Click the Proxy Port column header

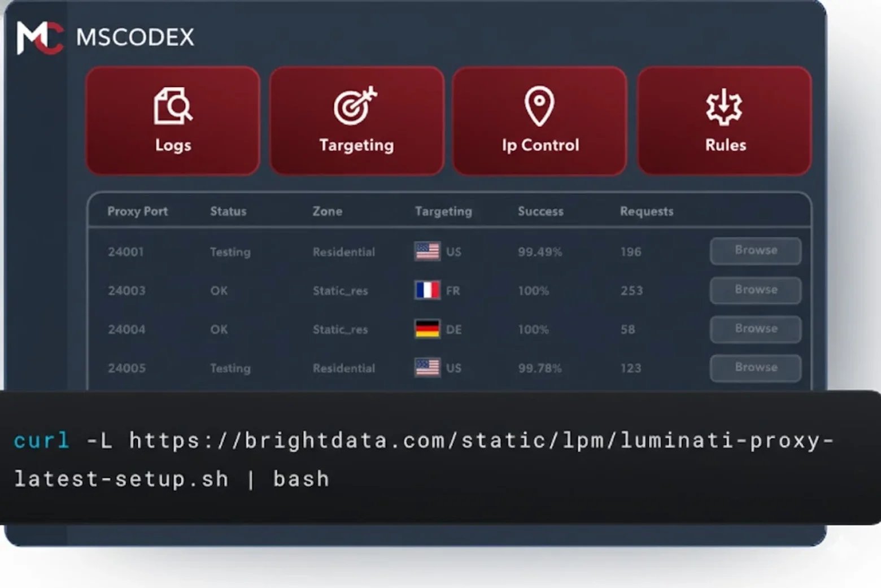137,211
